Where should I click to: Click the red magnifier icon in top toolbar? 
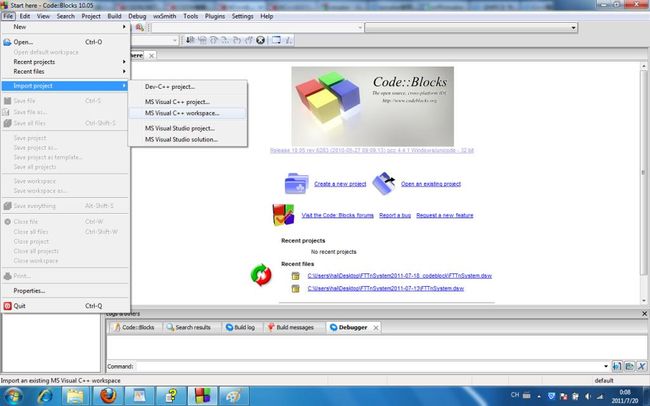pos(140,27)
